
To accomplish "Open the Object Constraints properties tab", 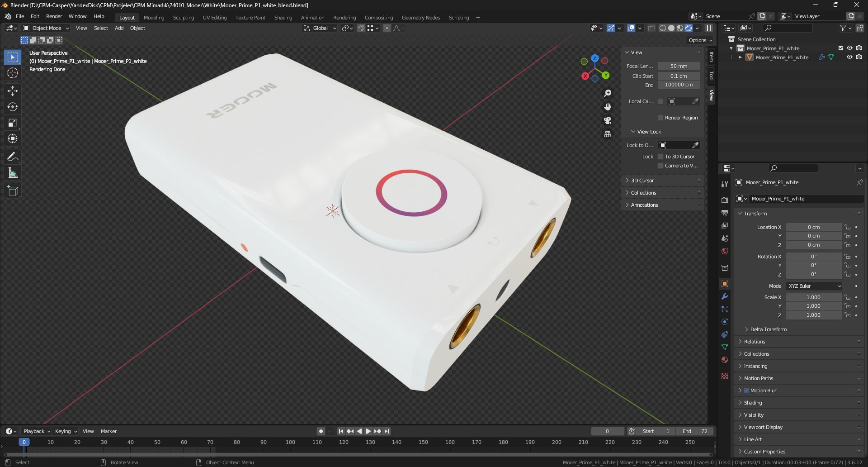I will pos(725,334).
